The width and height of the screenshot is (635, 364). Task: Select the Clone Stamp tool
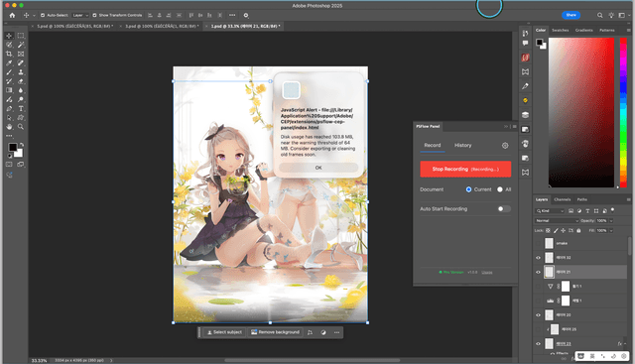point(21,72)
